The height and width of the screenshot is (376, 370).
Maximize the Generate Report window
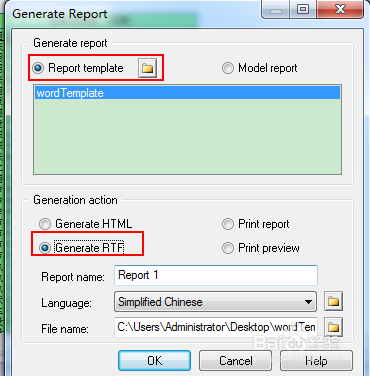point(303,9)
